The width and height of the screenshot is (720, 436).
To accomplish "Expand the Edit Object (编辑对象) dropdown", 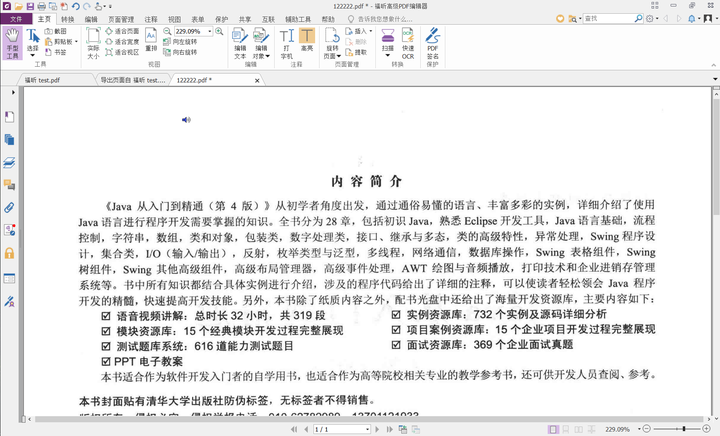I will 268,56.
